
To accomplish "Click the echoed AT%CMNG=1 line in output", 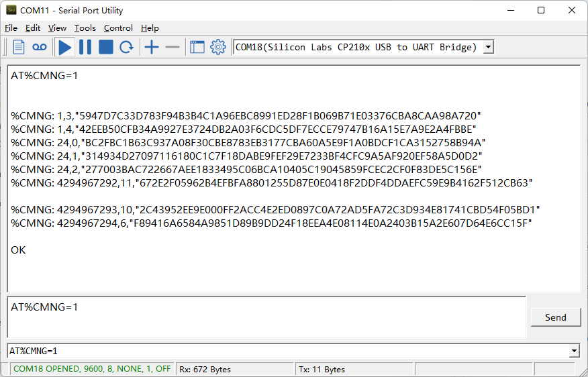I will [44, 76].
